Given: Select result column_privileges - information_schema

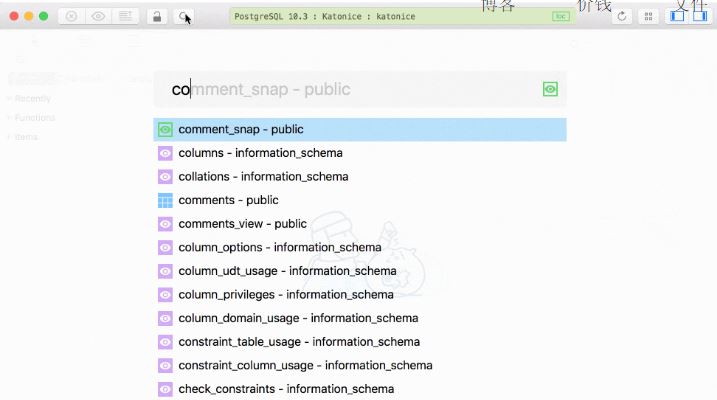Looking at the screenshot, I should tap(360, 295).
